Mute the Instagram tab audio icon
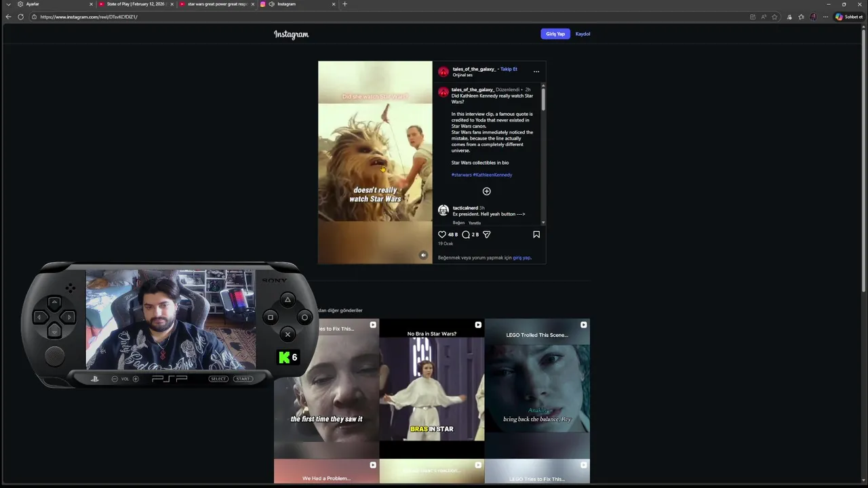The height and width of the screenshot is (488, 868). pos(271,4)
